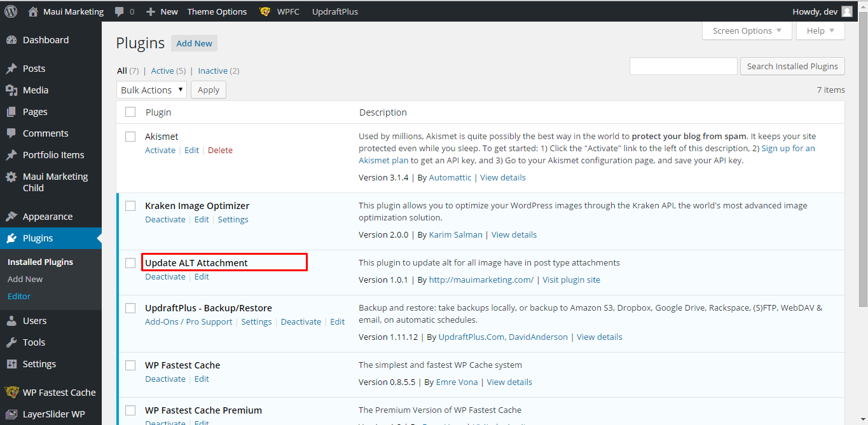Open the Dashboard gauge icon in sidebar

(11, 40)
